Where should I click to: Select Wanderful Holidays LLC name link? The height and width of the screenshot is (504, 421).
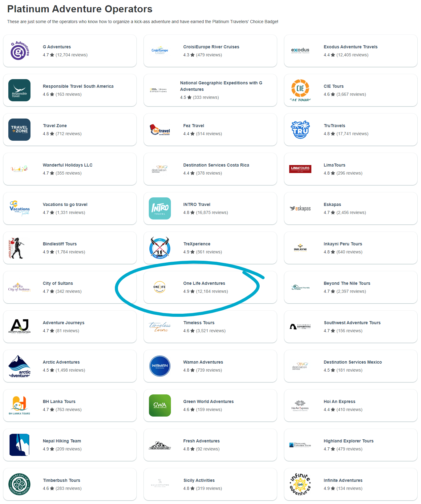67,165
